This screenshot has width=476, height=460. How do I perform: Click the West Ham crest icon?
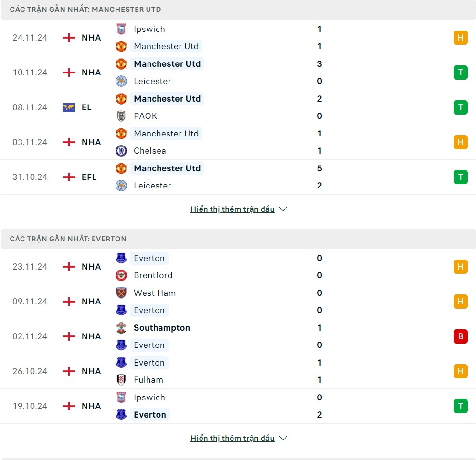click(121, 293)
